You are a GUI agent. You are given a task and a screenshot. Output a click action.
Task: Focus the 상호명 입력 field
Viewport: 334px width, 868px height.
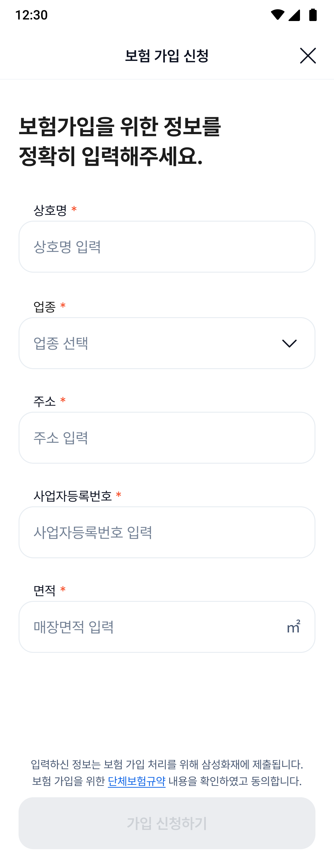click(x=167, y=247)
